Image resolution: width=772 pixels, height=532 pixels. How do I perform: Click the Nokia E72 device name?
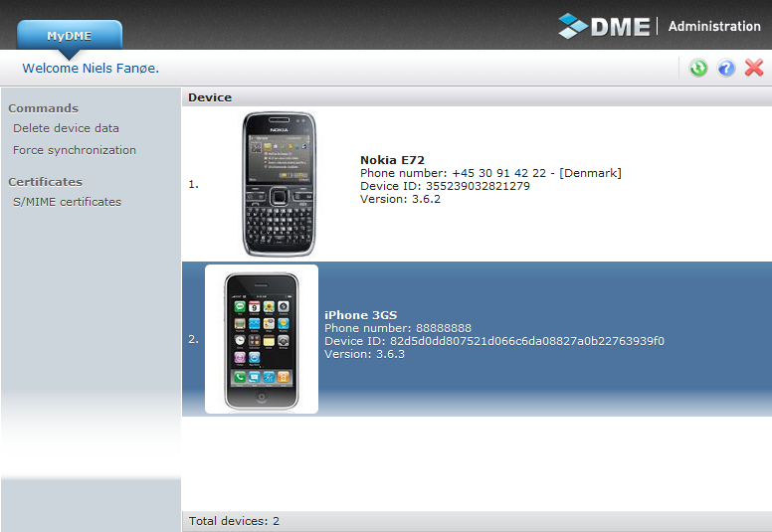[x=392, y=159]
